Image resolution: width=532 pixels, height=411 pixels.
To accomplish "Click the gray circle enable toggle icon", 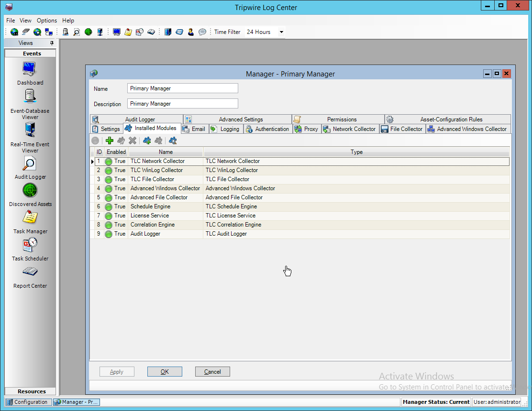I will tap(95, 141).
